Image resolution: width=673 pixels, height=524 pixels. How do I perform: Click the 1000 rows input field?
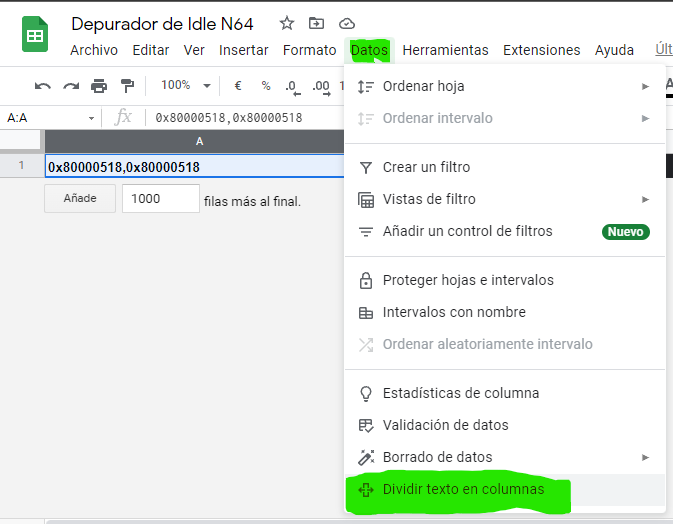(x=161, y=198)
